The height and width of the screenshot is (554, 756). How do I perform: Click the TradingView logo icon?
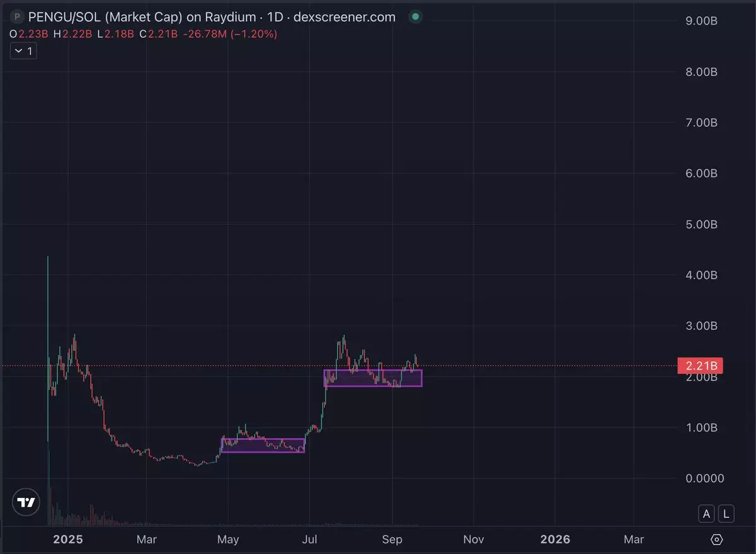(x=26, y=502)
